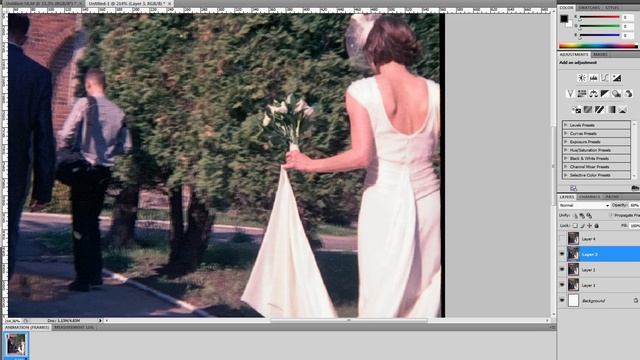
Task: Select animation frame 1 thumbnail
Action: (16, 344)
